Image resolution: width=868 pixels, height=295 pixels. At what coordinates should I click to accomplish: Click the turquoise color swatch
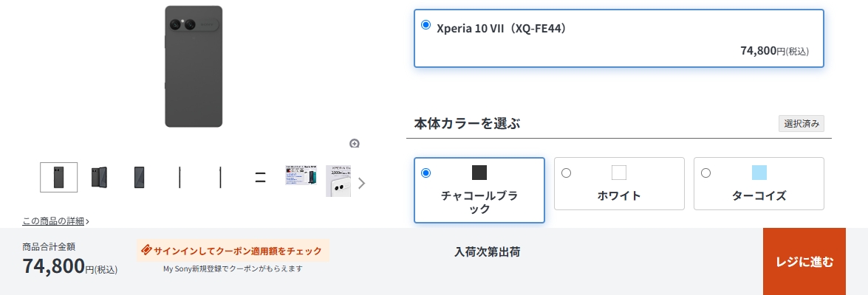pyautogui.click(x=759, y=173)
